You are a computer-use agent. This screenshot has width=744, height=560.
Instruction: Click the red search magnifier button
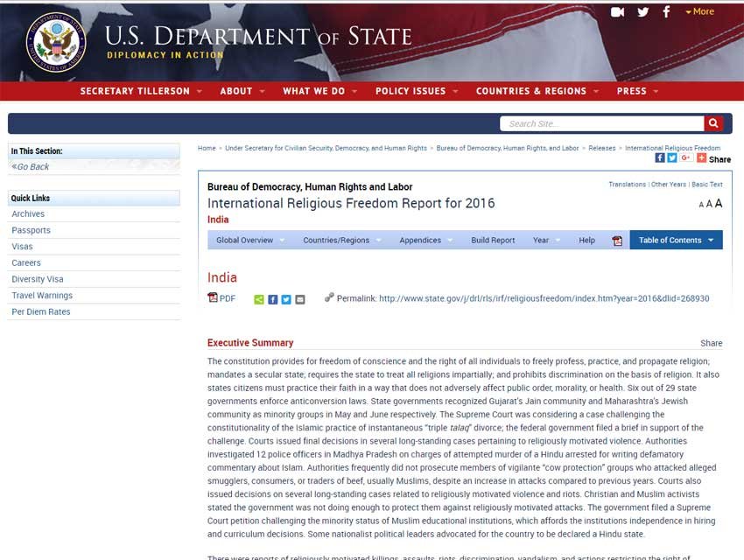[714, 123]
